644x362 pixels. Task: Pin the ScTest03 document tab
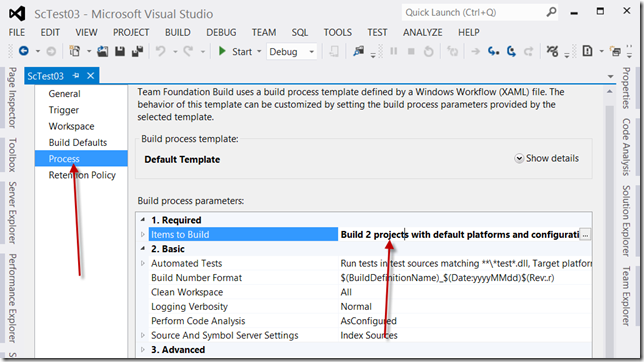pyautogui.click(x=76, y=76)
